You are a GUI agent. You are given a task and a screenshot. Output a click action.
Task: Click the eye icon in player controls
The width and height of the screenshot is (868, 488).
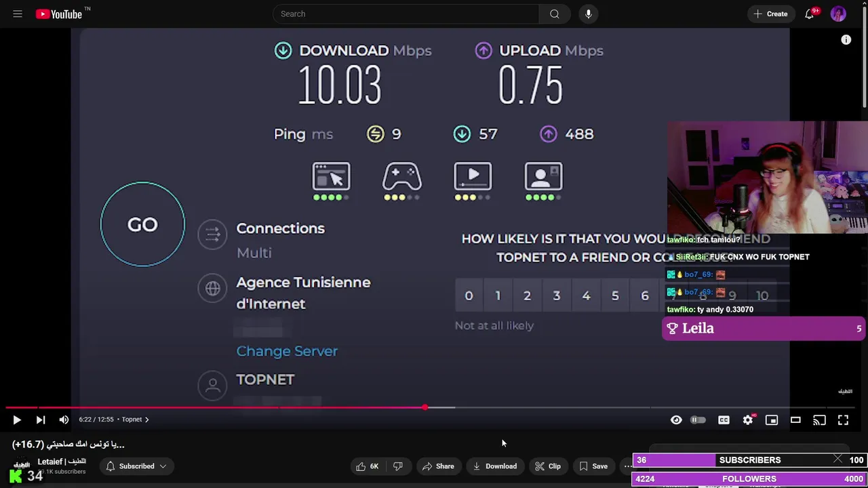pos(676,420)
